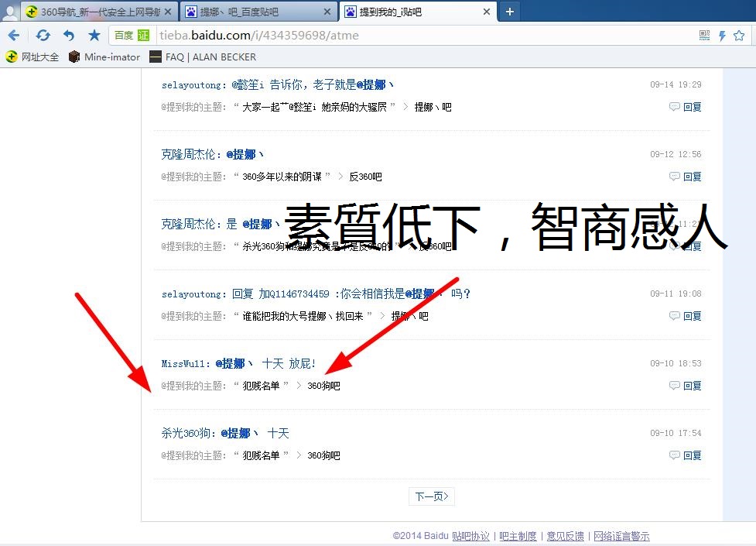Switch to the 360导航 tab
Image resolution: width=756 pixels, height=546 pixels.
pyautogui.click(x=99, y=12)
